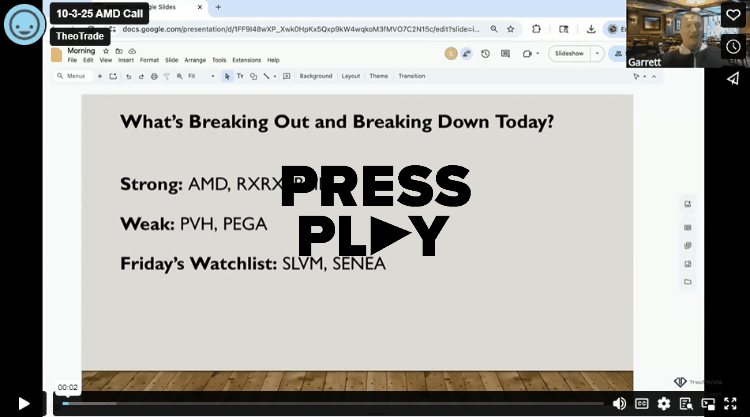The image size is (750, 417).
Task: Mute the video using the speaker icon
Action: [619, 404]
